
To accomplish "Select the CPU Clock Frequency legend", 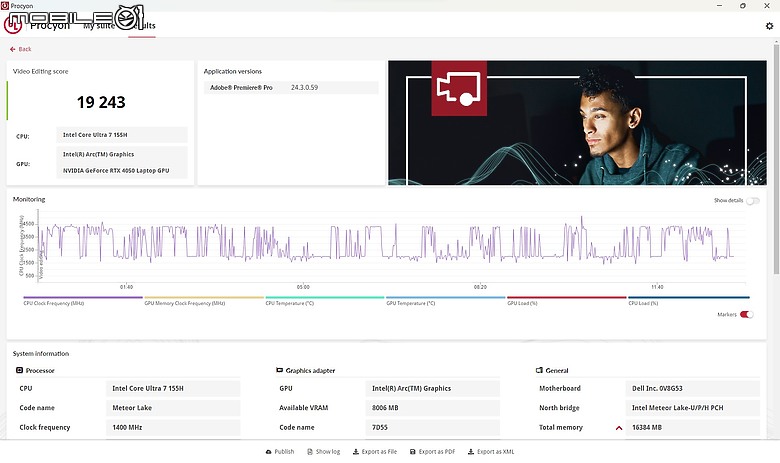I will click(83, 300).
